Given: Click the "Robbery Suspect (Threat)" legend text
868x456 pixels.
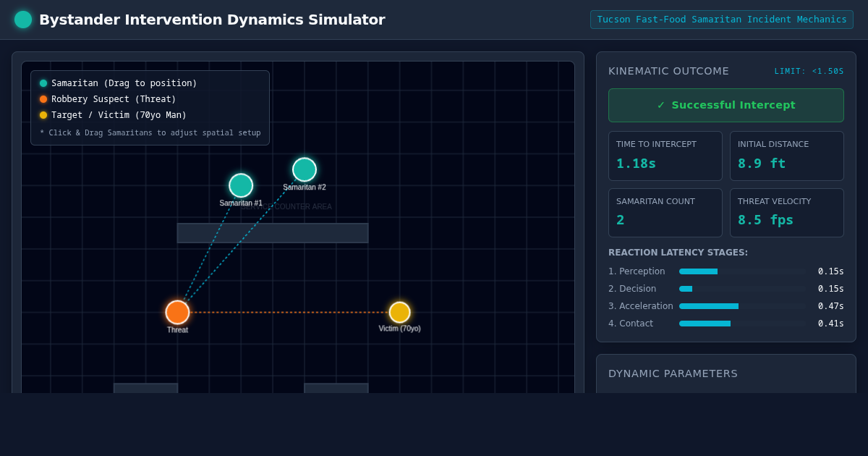Looking at the screenshot, I should (114, 99).
